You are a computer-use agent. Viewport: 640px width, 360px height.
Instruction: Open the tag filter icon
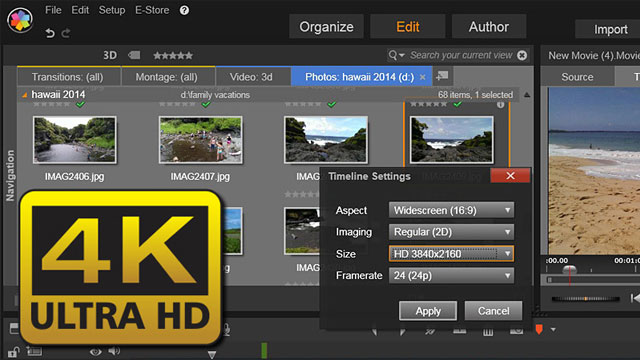coord(134,55)
